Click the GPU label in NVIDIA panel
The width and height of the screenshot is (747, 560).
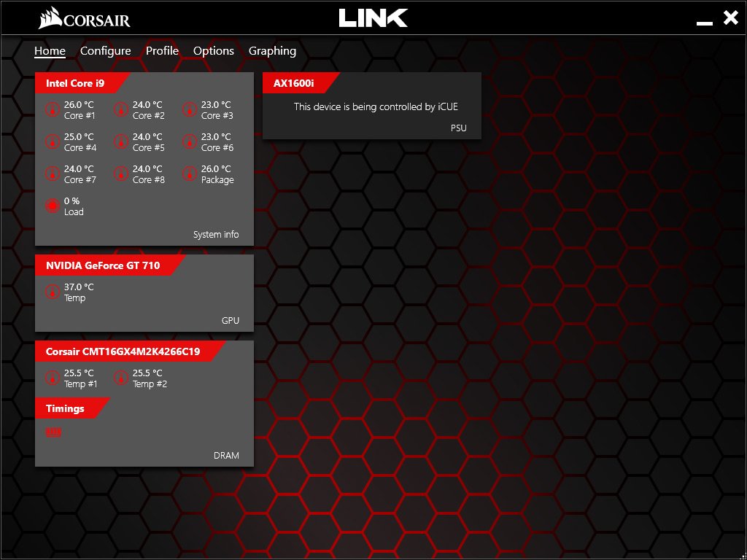tap(230, 321)
